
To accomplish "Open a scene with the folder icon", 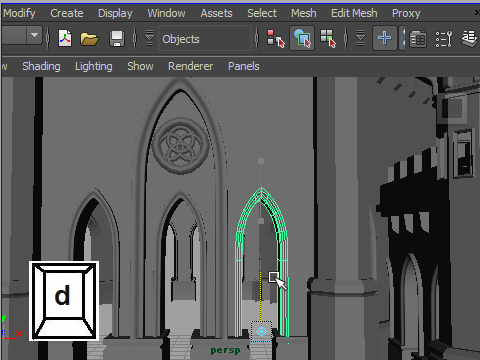I will point(89,39).
